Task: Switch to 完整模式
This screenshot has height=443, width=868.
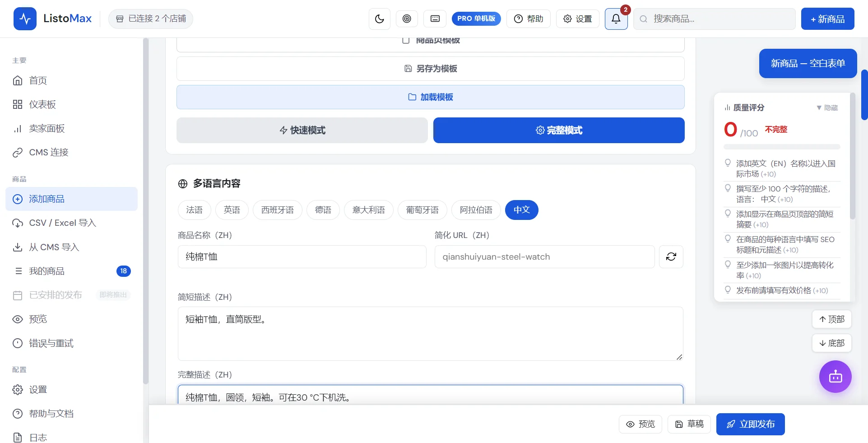Action: pyautogui.click(x=559, y=130)
